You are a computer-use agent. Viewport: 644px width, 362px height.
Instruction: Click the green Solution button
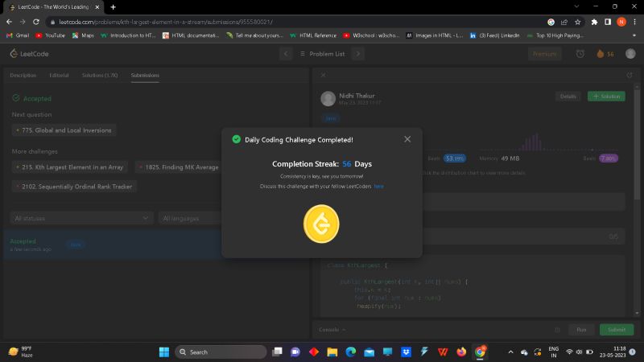pyautogui.click(x=606, y=97)
